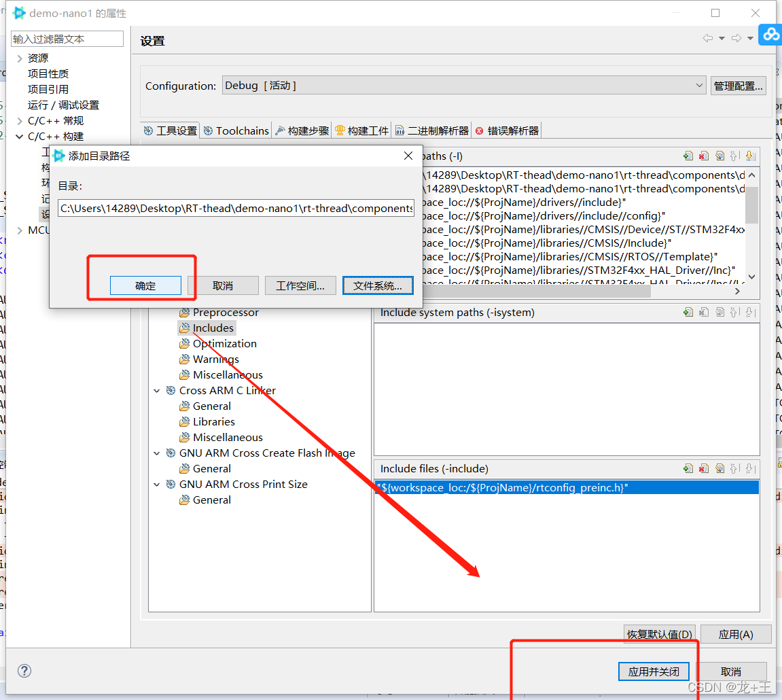Collapse the C/C++ 构建 node
Screen dimensions: 782x700
(20, 136)
